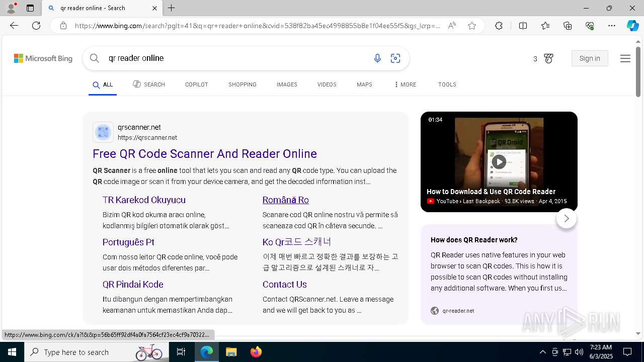Open Bing hamburger menu
The width and height of the screenshot is (644, 362).
tap(625, 58)
